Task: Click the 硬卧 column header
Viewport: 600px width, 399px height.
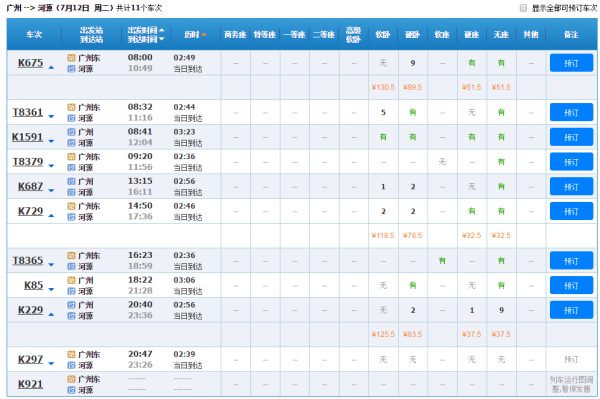Action: coord(412,35)
